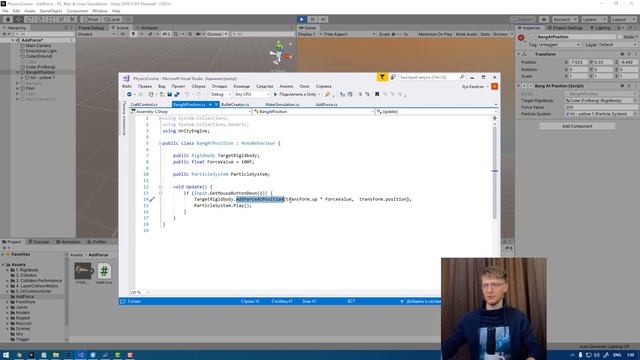640x360 pixels.
Task: Open the Account dropdown in Unity
Action: (x=564, y=19)
